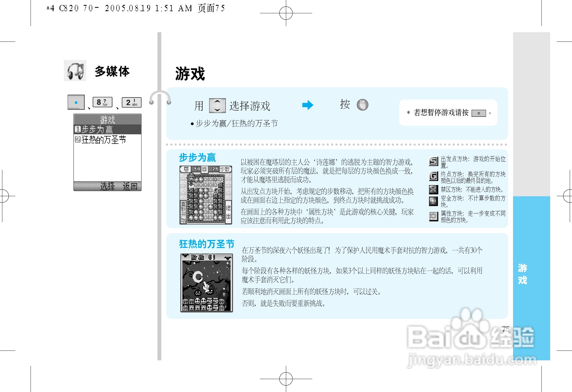Click the 选择 softkey on phone screen
The image size is (572, 392).
pos(107,186)
